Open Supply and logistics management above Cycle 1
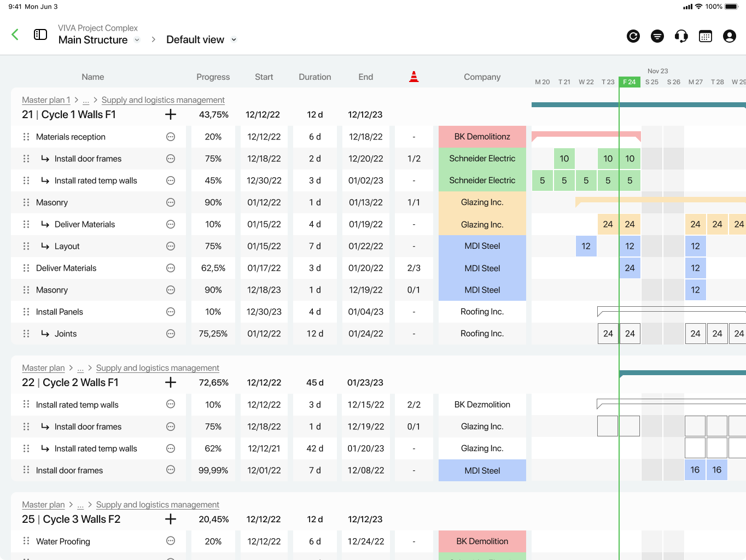This screenshot has width=746, height=560. [x=163, y=100]
